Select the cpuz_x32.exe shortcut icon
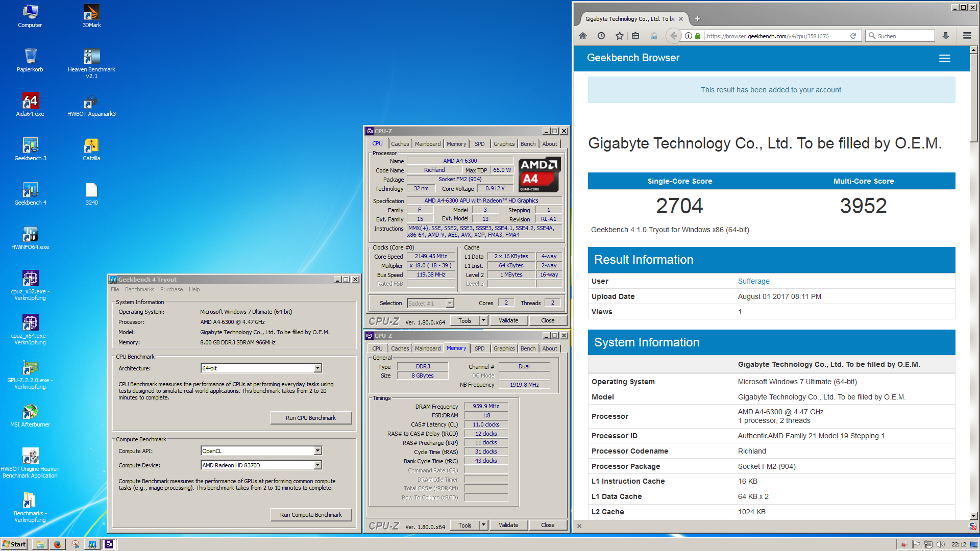This screenshot has width=980, height=551. click(30, 285)
